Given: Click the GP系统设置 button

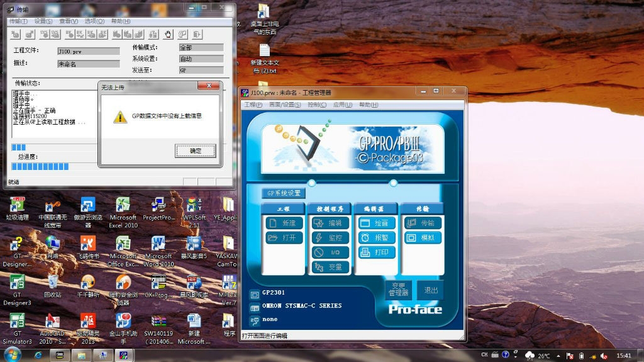Looking at the screenshot, I should pyautogui.click(x=284, y=193).
